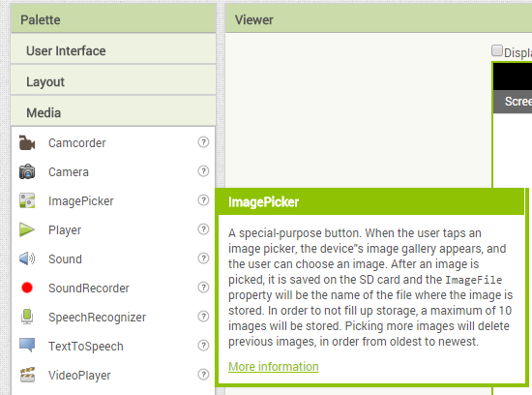Viewport: 532px width, 395px height.
Task: Click the Screen title bar in Viewer
Action: [x=513, y=102]
